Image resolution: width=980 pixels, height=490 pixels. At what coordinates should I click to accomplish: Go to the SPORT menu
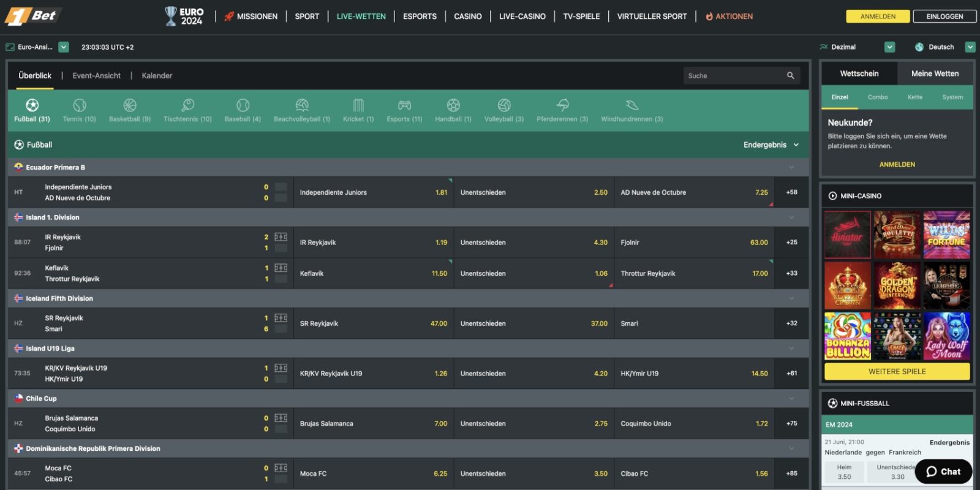[307, 17]
